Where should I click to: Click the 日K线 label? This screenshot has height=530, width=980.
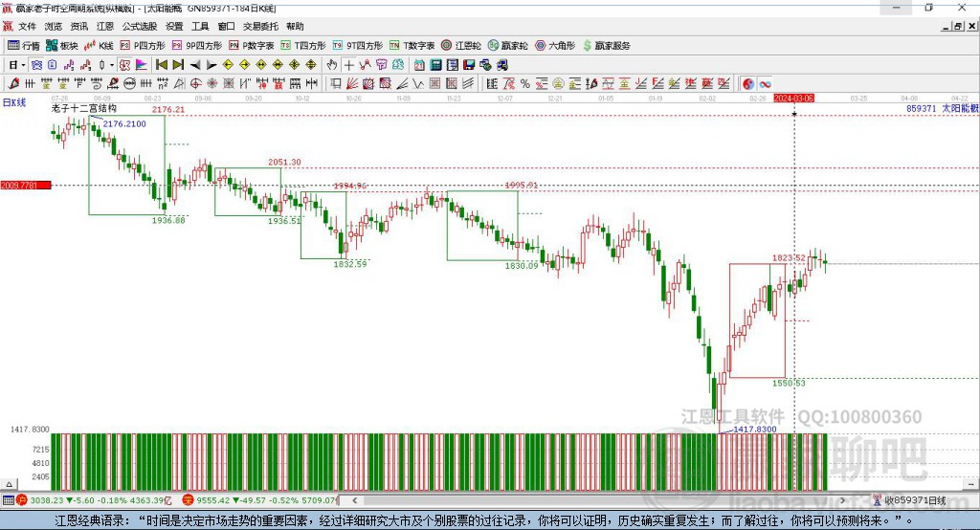pyautogui.click(x=14, y=102)
